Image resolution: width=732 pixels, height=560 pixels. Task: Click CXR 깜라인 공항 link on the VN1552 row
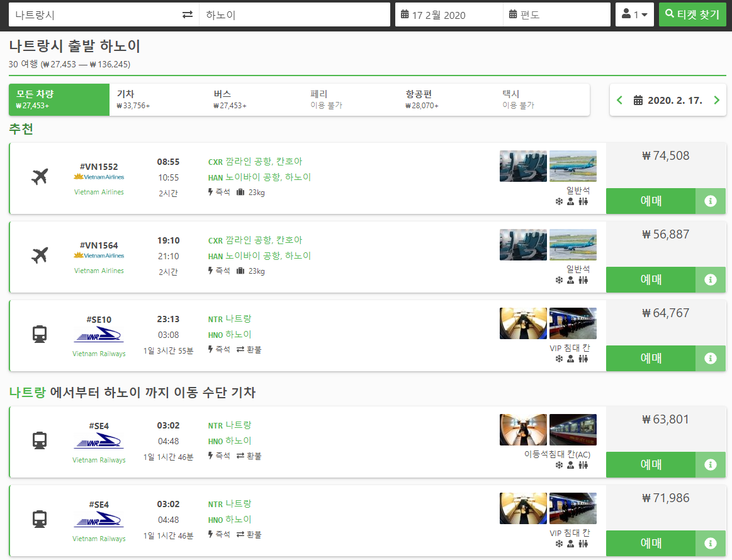255,162
